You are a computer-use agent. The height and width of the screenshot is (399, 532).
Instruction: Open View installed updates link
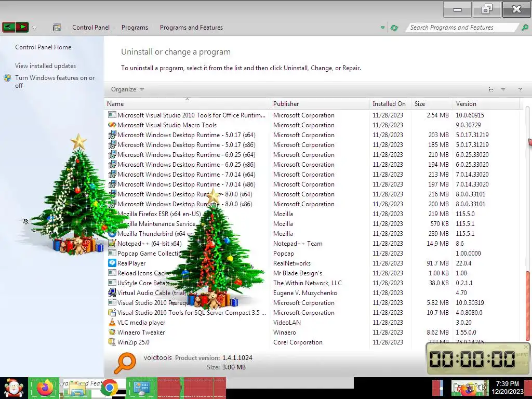click(46, 66)
